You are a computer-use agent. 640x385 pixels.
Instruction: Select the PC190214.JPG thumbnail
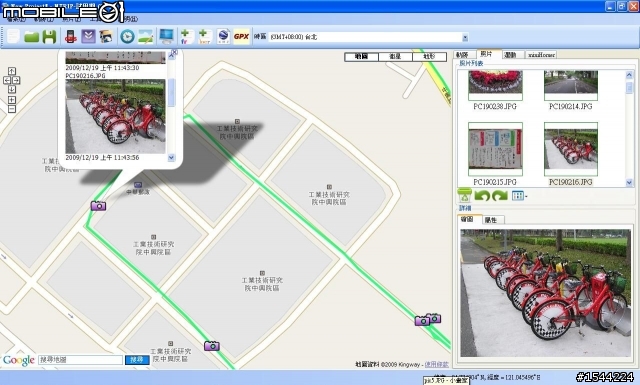click(x=571, y=85)
